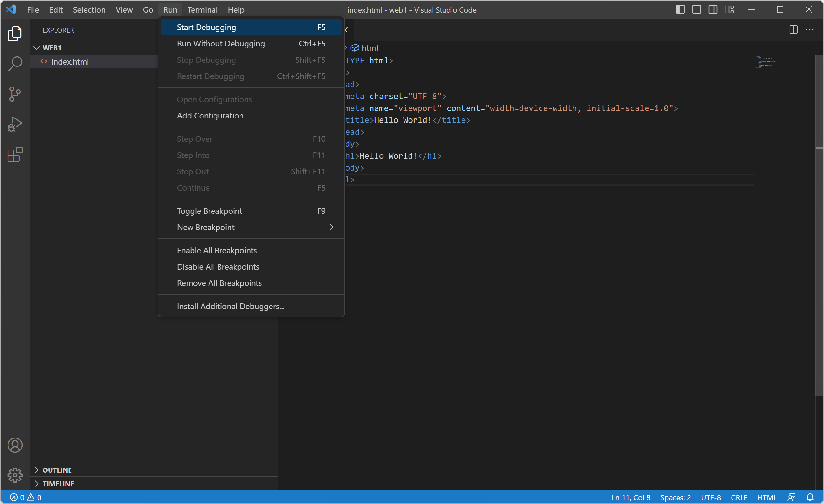Open the Search view in activity bar
The width and height of the screenshot is (824, 504).
pyautogui.click(x=15, y=64)
